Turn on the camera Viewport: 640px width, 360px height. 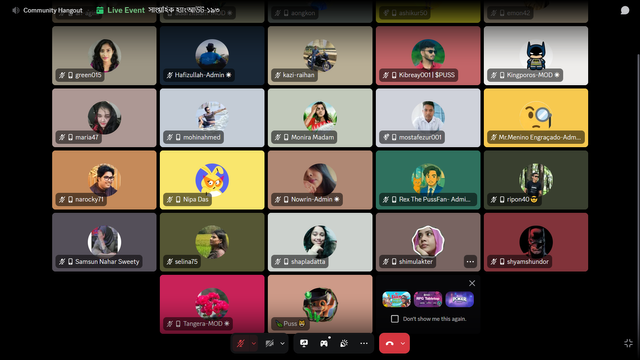pyautogui.click(x=269, y=344)
